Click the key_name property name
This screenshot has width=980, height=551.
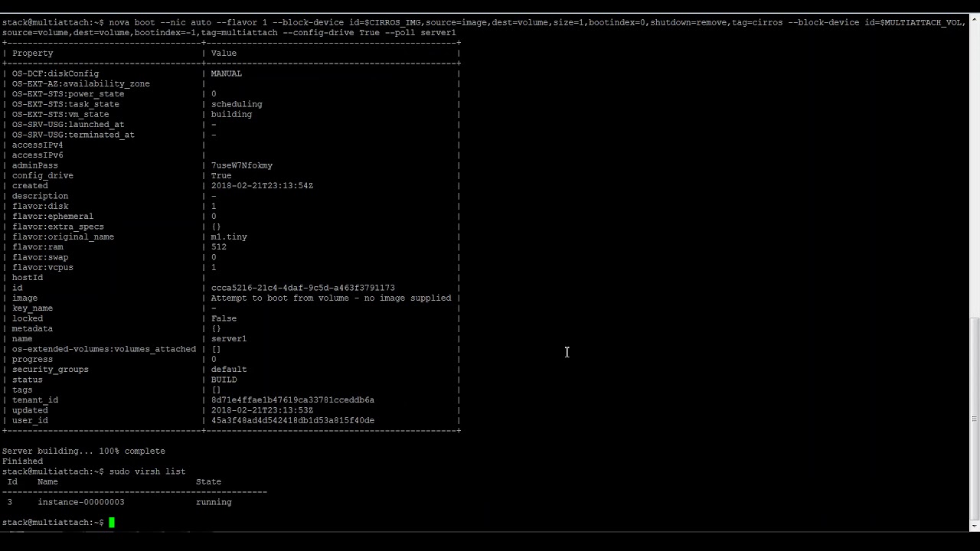[32, 308]
